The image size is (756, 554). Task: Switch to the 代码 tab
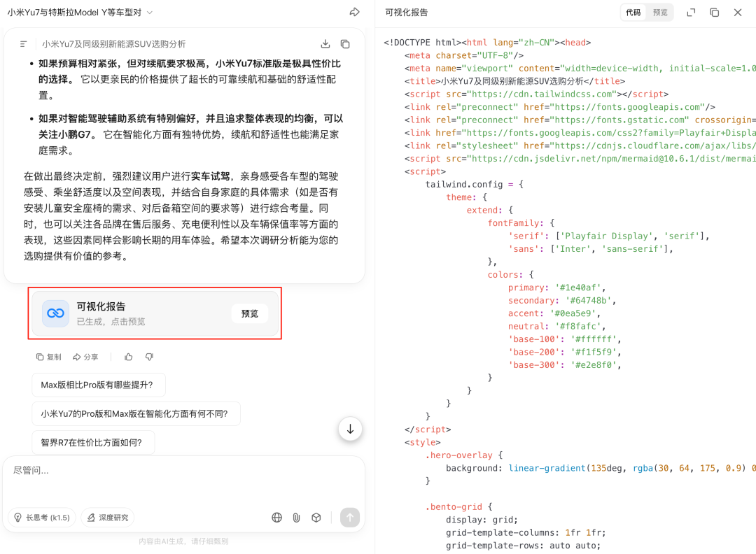pos(633,13)
